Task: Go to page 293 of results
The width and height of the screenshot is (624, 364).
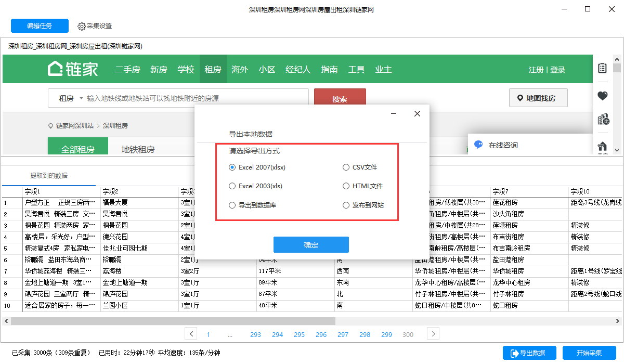Action: click(x=255, y=334)
